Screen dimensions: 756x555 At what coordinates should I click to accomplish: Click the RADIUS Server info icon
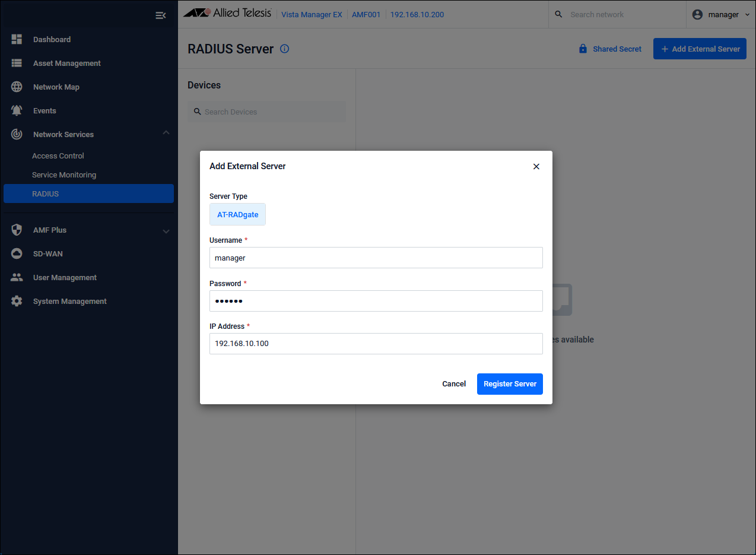pos(284,49)
